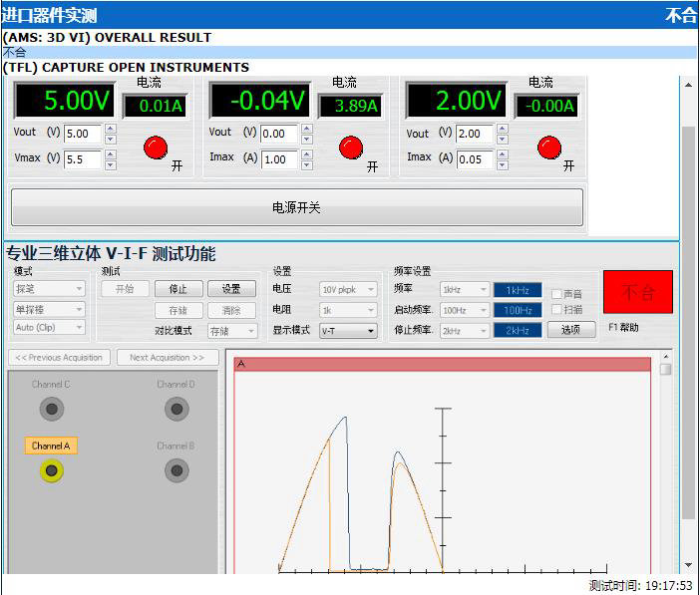Click the 存储 store button
Screen dimensions: 700x595
point(178,310)
